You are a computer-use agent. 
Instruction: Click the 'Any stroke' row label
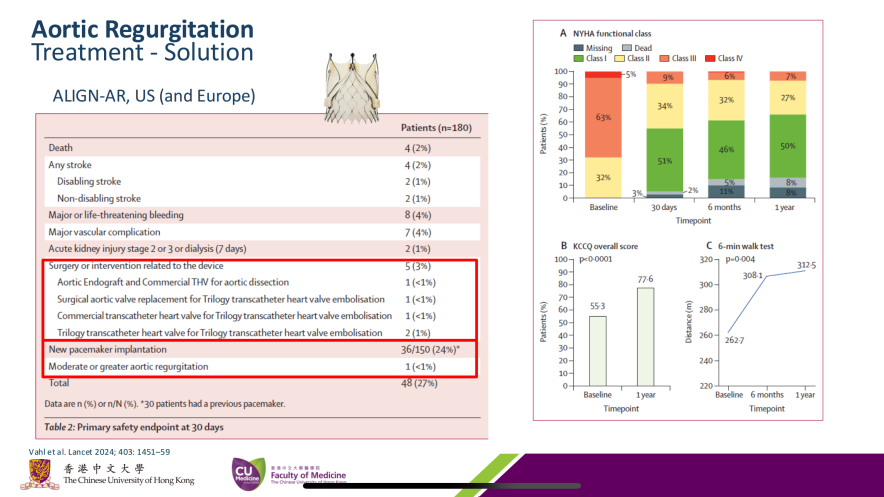click(70, 165)
